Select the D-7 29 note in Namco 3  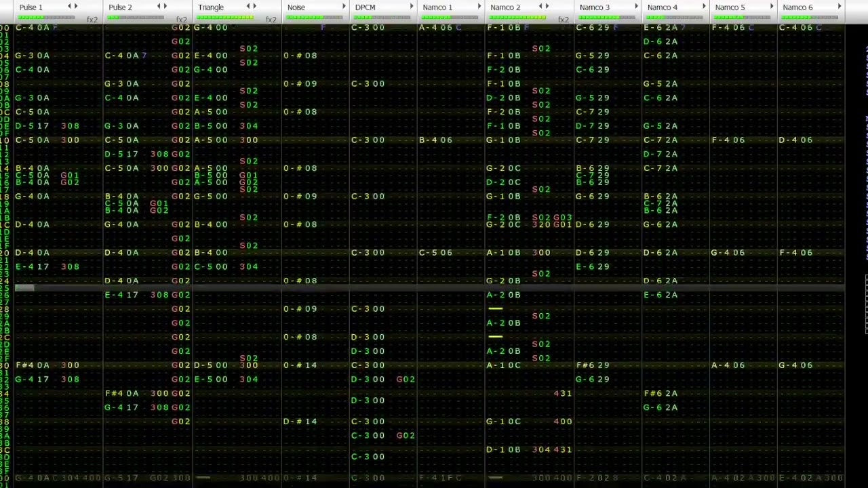click(x=593, y=126)
